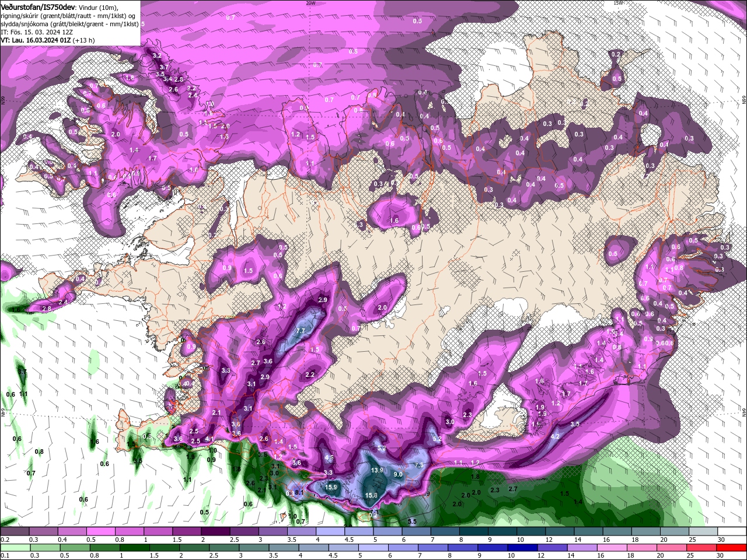Click the 13.9 precipitation value on the map
Image resolution: width=747 pixels, height=560 pixels.
click(377, 470)
